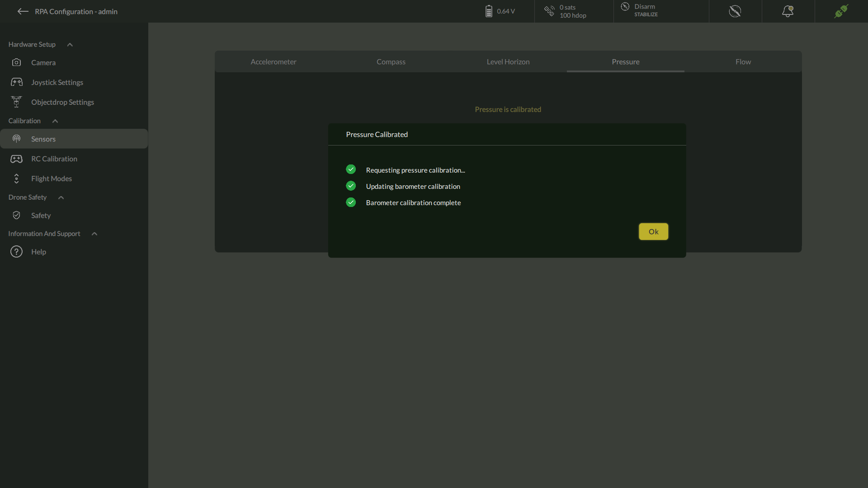Screen dimensions: 868x488
Task: Confirm dialog with Ok button
Action: [x=653, y=231]
